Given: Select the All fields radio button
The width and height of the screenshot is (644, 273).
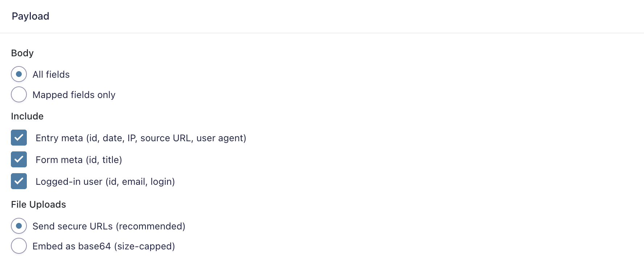Looking at the screenshot, I should pyautogui.click(x=19, y=74).
